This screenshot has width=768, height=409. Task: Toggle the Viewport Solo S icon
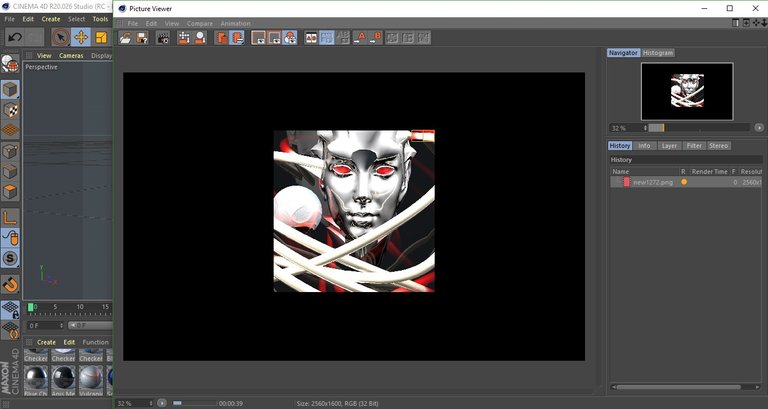pyautogui.click(x=10, y=258)
